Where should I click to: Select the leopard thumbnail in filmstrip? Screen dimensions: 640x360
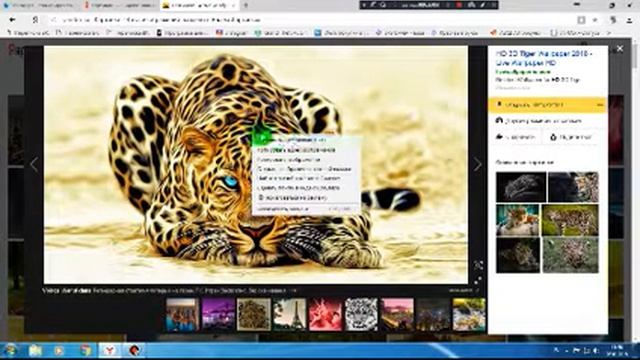tap(253, 314)
